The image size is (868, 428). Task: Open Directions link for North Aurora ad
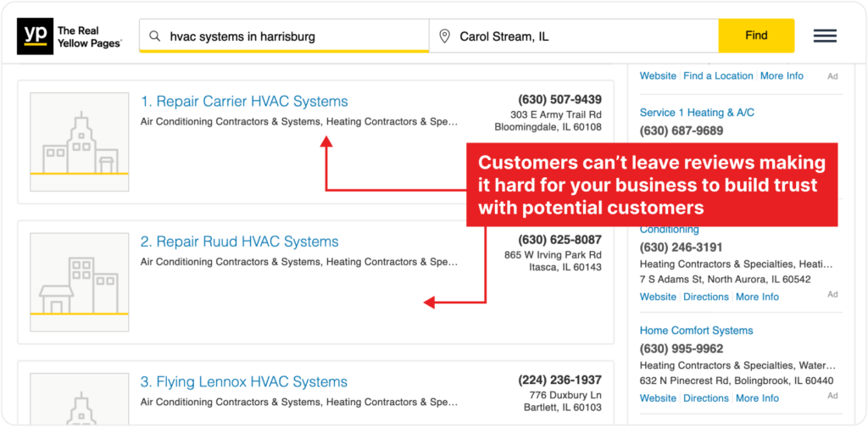click(706, 297)
